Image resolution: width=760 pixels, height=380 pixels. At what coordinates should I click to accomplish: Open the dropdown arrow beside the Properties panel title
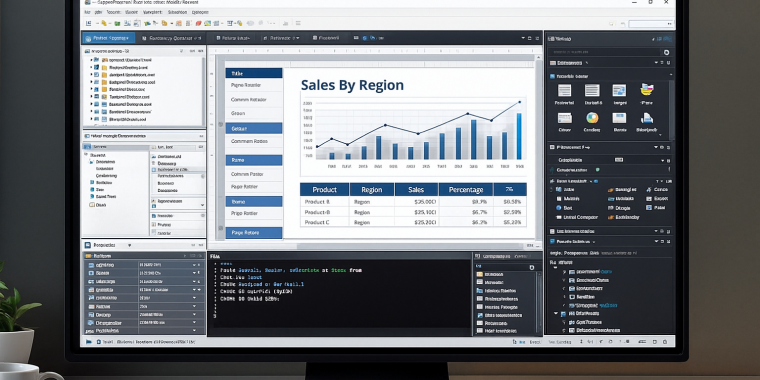click(x=129, y=245)
